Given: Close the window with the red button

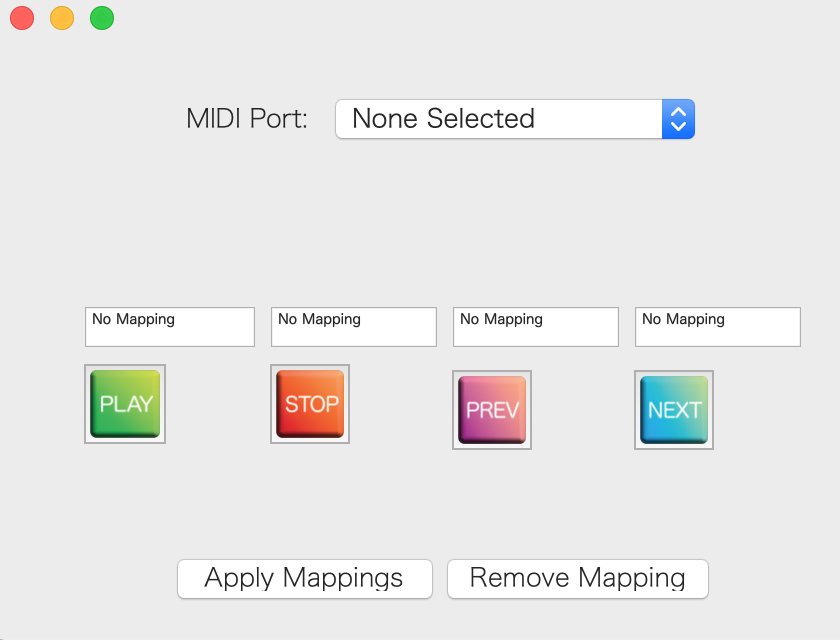Looking at the screenshot, I should [x=22, y=18].
